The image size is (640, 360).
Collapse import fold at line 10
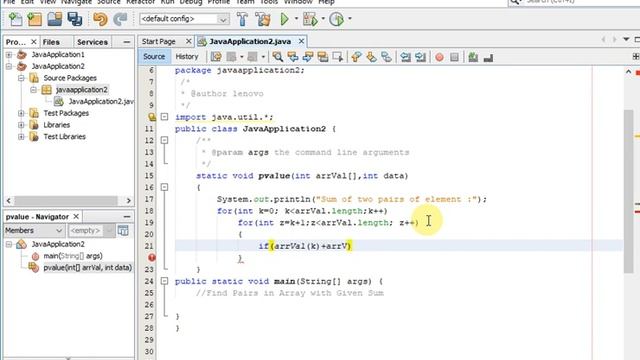[x=164, y=117]
